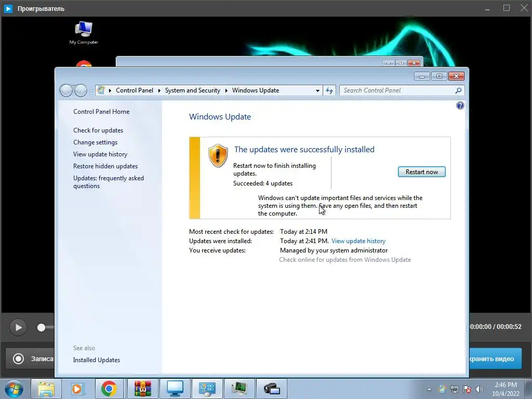Screen dimensions: 532x399
Task: Launch Windows Media Player from the taskbar
Action: point(77,389)
